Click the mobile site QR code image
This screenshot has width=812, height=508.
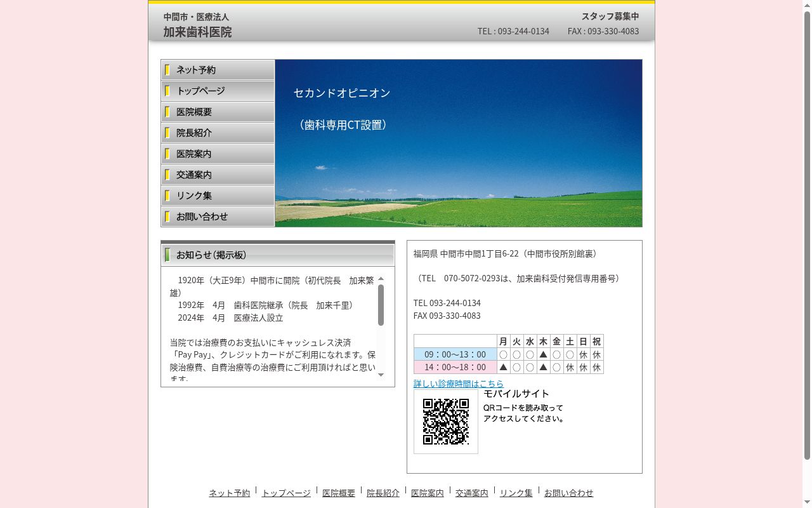point(446,422)
